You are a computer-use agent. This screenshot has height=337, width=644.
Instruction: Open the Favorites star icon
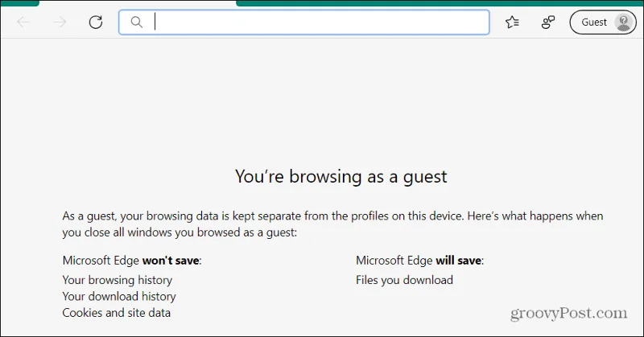point(512,23)
